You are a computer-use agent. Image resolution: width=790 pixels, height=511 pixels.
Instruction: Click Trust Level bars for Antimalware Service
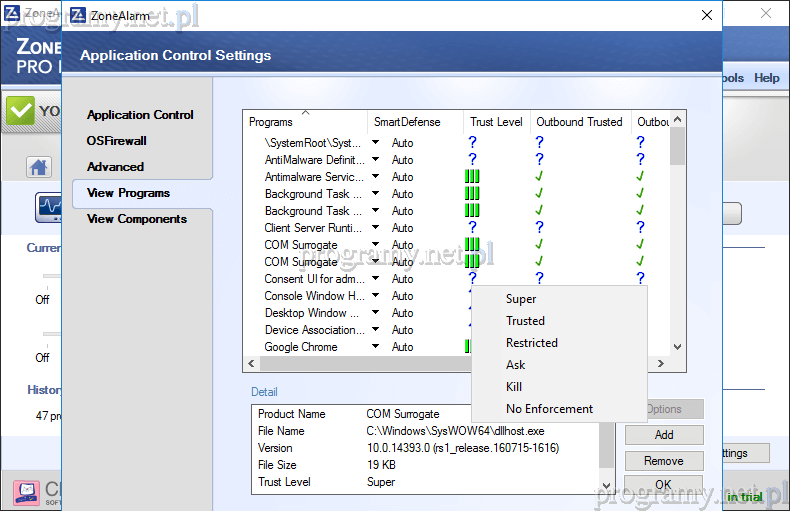pos(472,177)
